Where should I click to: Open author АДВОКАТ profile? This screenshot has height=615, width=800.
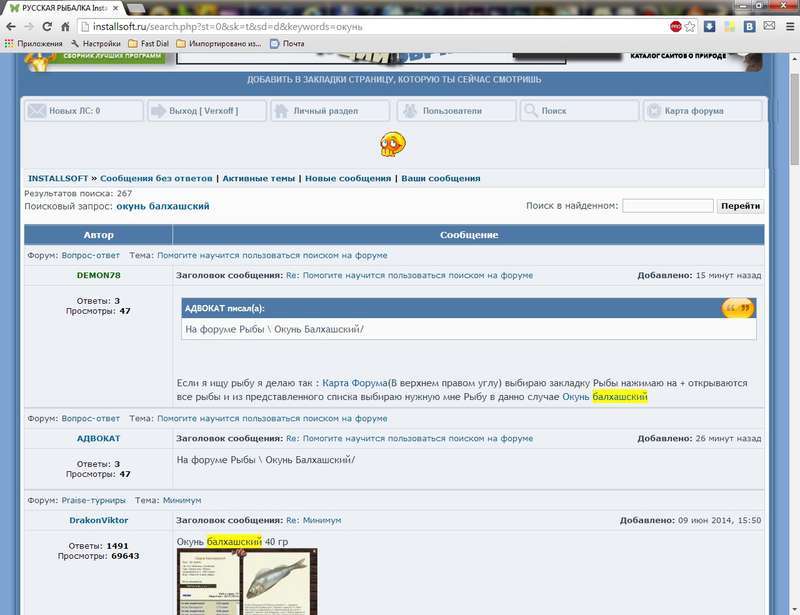(98, 439)
